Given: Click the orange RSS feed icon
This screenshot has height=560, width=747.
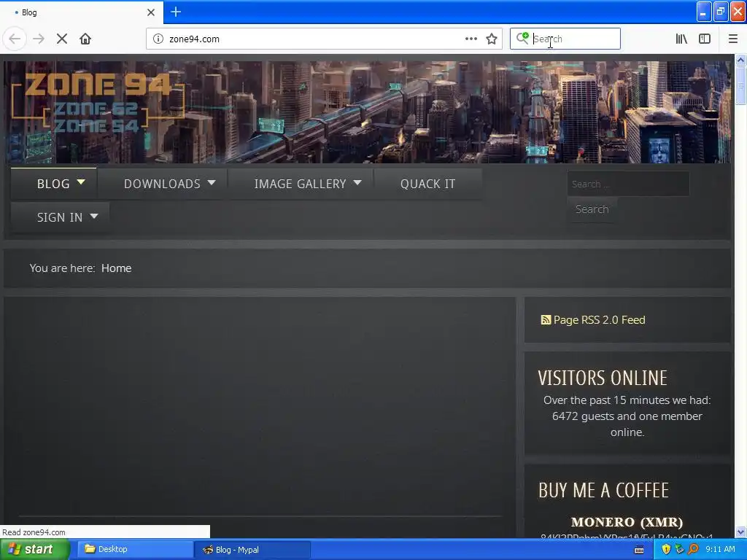Looking at the screenshot, I should pyautogui.click(x=546, y=320).
